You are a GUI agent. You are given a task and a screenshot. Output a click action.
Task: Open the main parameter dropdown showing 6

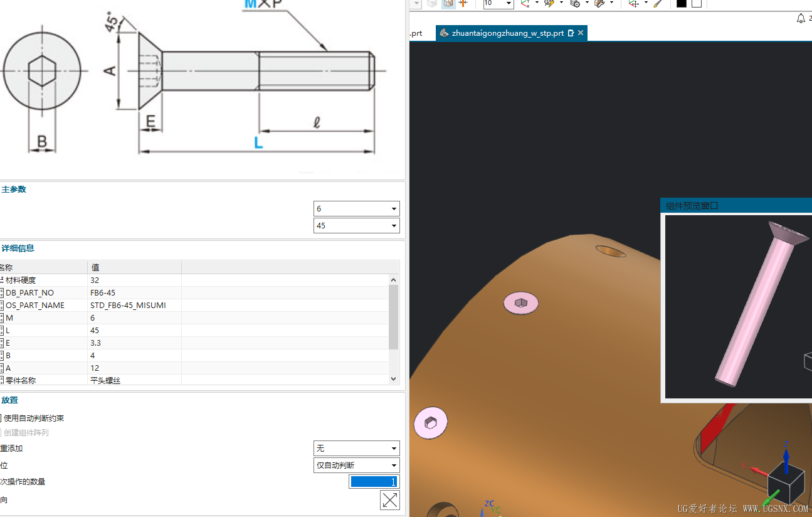[x=356, y=209]
